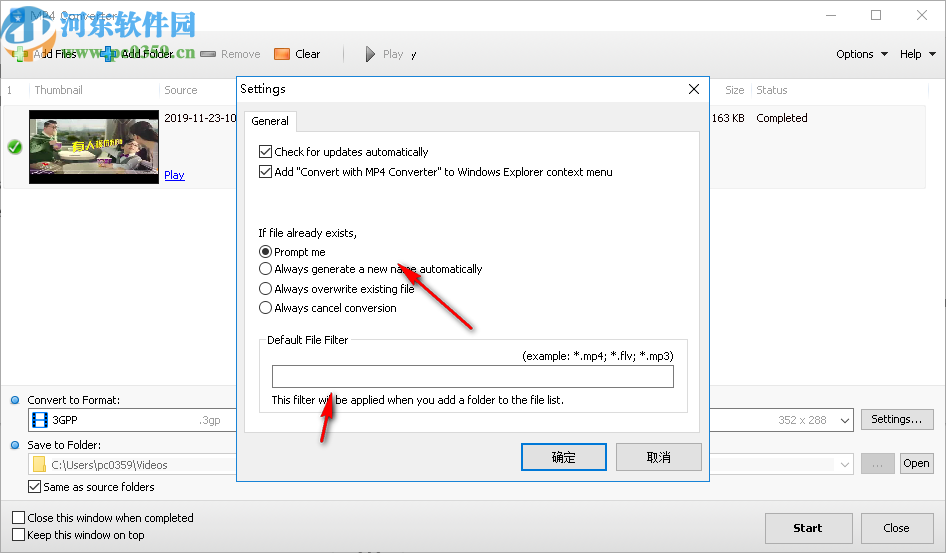Click the Add Folder toolbar icon
Image resolution: width=946 pixels, height=553 pixels.
click(109, 54)
